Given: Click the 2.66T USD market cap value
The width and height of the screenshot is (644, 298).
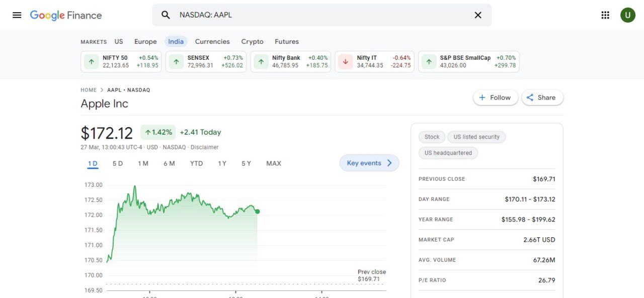Looking at the screenshot, I should click(x=539, y=240).
